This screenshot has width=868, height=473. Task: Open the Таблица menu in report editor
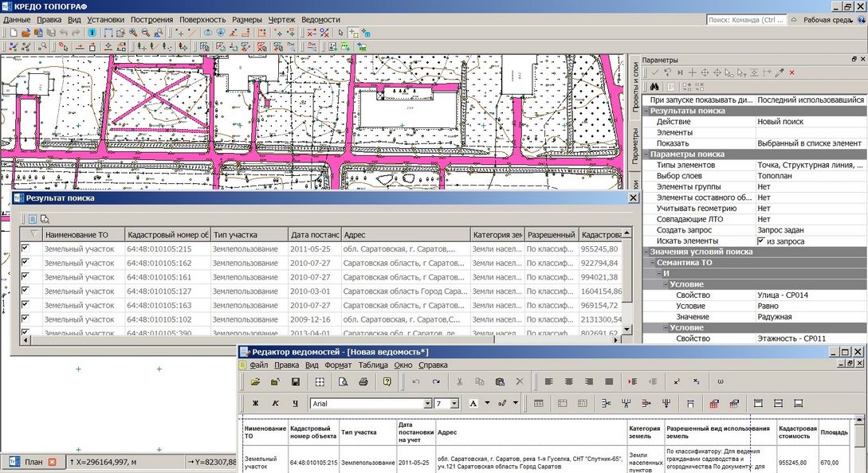[x=372, y=365]
